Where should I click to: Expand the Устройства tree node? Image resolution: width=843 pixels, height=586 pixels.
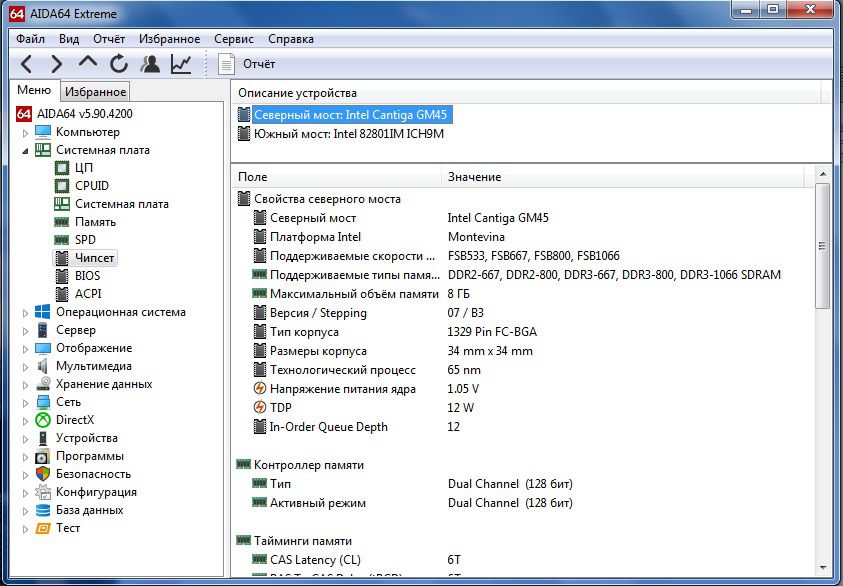click(25, 439)
